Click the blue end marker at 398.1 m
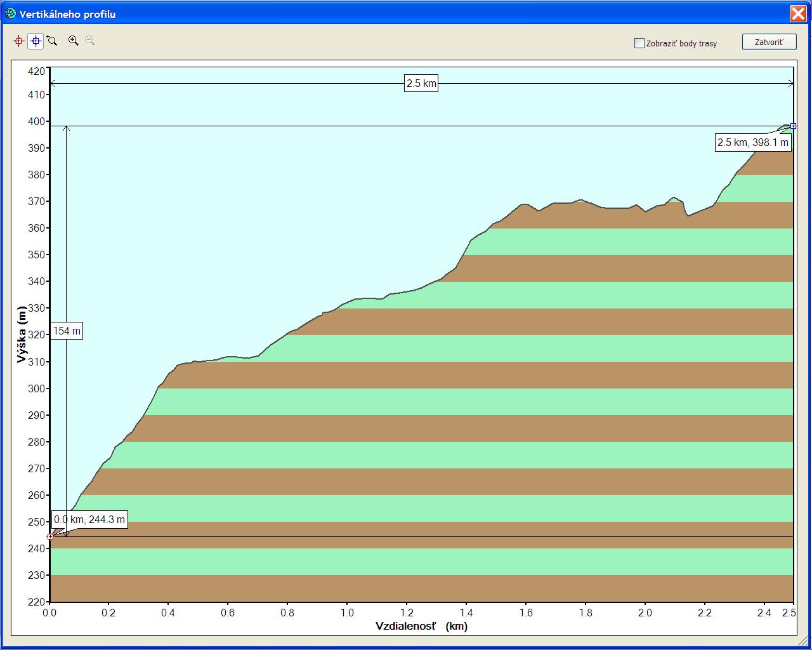This screenshot has height=650, width=812. [793, 126]
